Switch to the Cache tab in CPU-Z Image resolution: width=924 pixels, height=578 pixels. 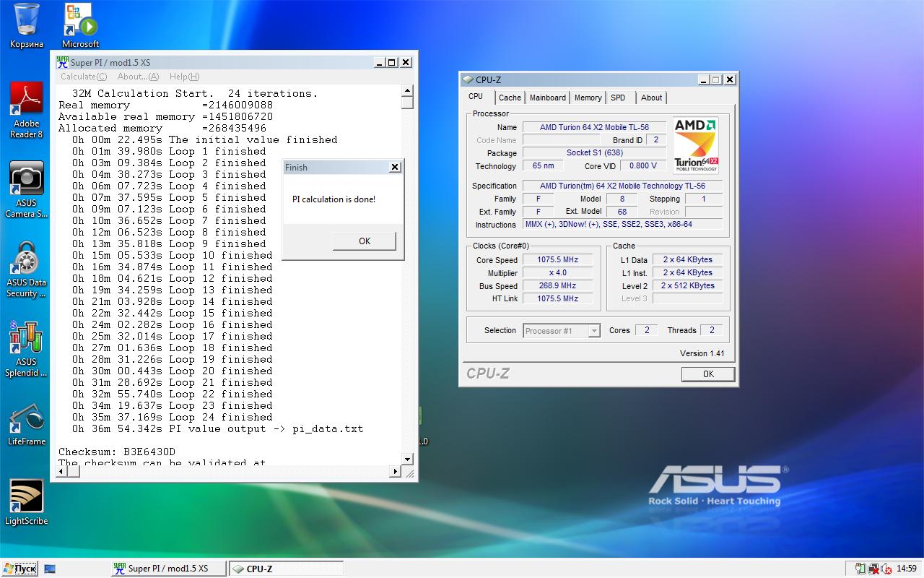click(510, 98)
